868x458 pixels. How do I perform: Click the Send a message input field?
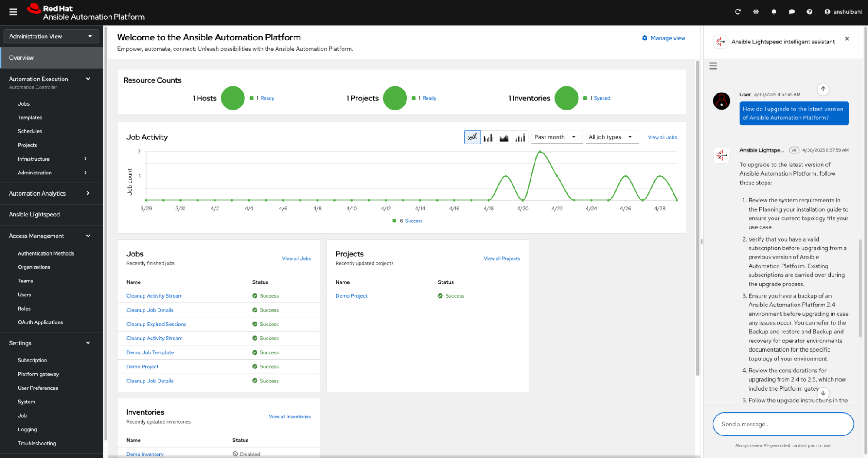[782, 424]
